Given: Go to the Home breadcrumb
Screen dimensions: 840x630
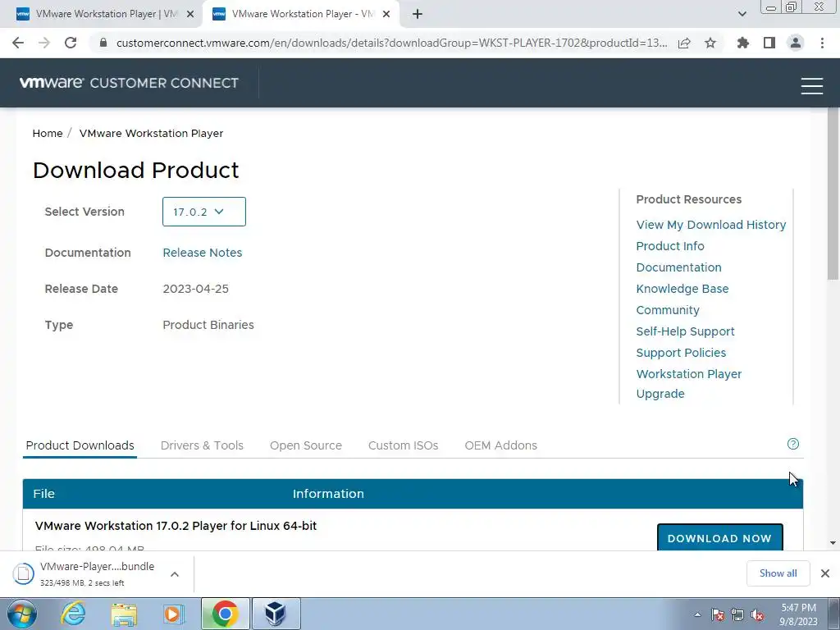Looking at the screenshot, I should [48, 134].
